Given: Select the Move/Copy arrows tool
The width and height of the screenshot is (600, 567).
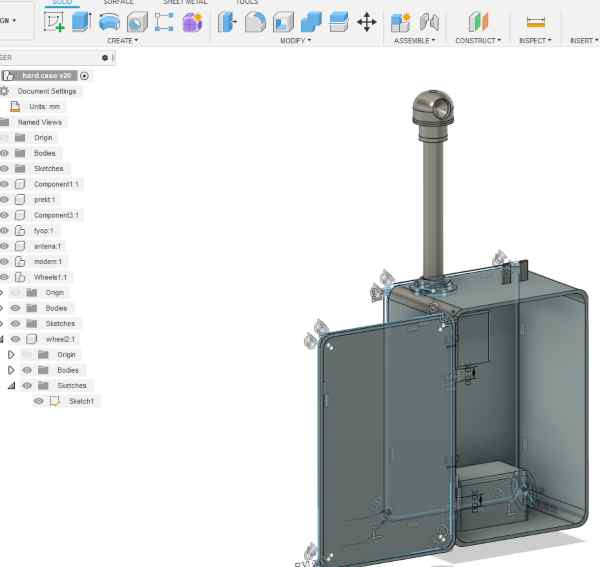Looking at the screenshot, I should [367, 22].
